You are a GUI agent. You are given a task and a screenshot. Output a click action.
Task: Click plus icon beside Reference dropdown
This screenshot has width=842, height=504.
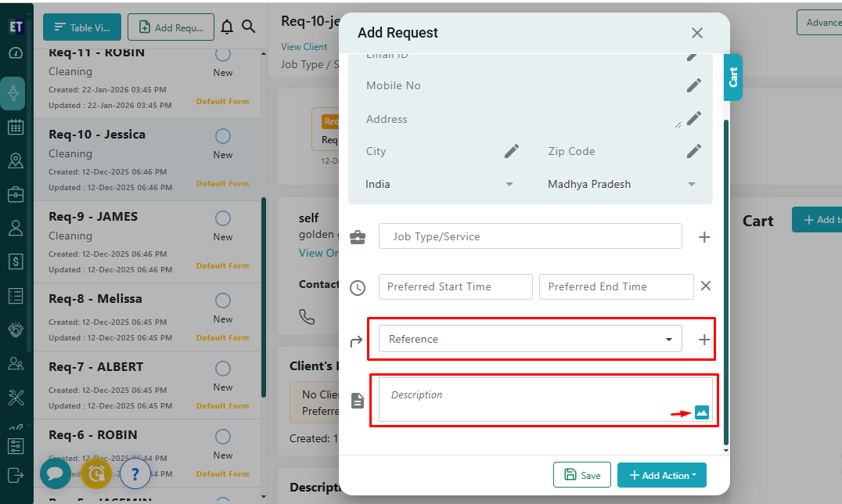click(704, 340)
